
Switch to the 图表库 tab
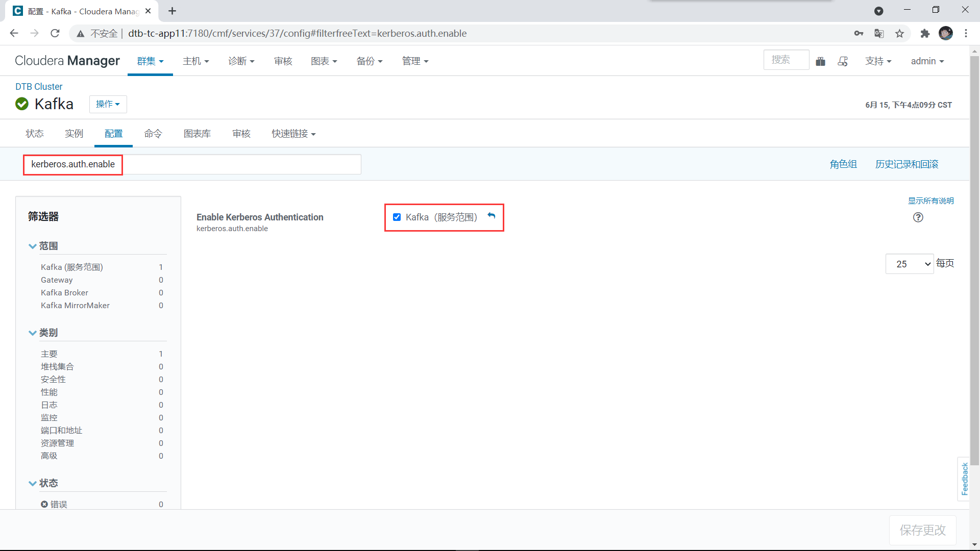click(197, 134)
